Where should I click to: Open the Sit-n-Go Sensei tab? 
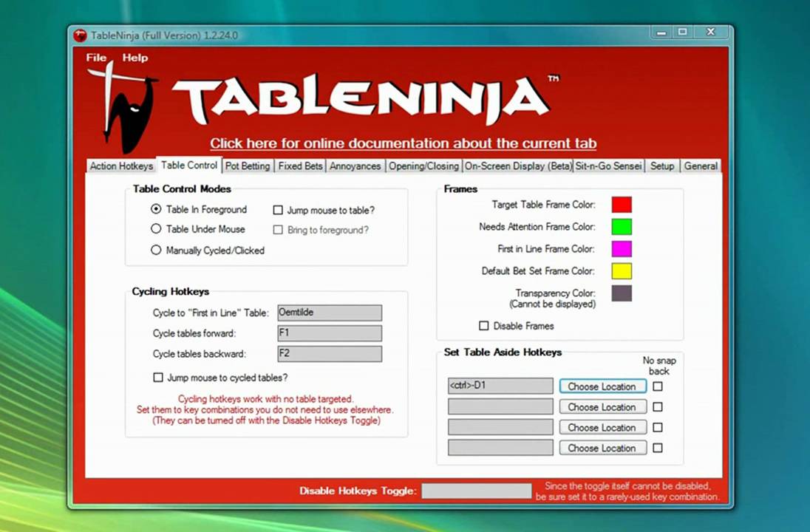pyautogui.click(x=608, y=166)
